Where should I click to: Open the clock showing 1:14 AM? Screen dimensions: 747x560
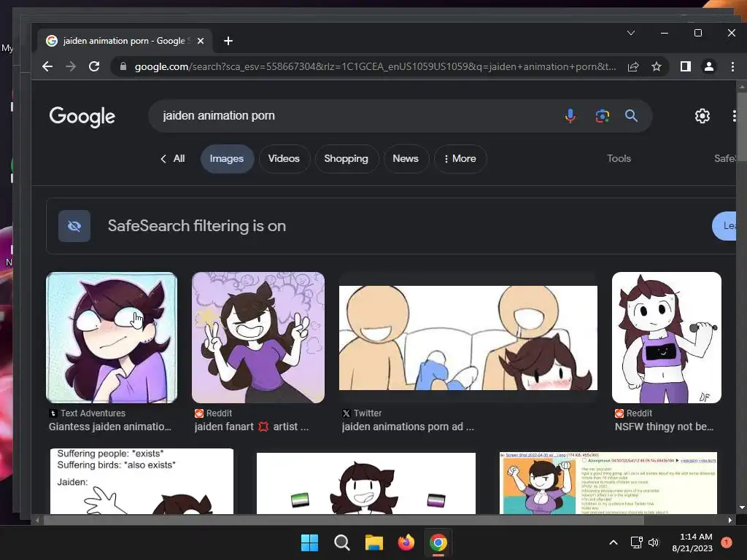pyautogui.click(x=693, y=542)
